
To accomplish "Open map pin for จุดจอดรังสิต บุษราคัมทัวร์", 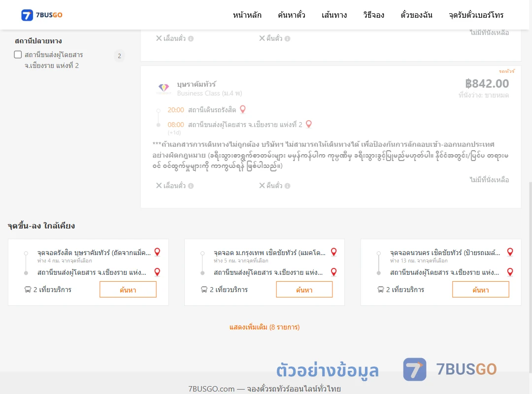I will click(157, 252).
